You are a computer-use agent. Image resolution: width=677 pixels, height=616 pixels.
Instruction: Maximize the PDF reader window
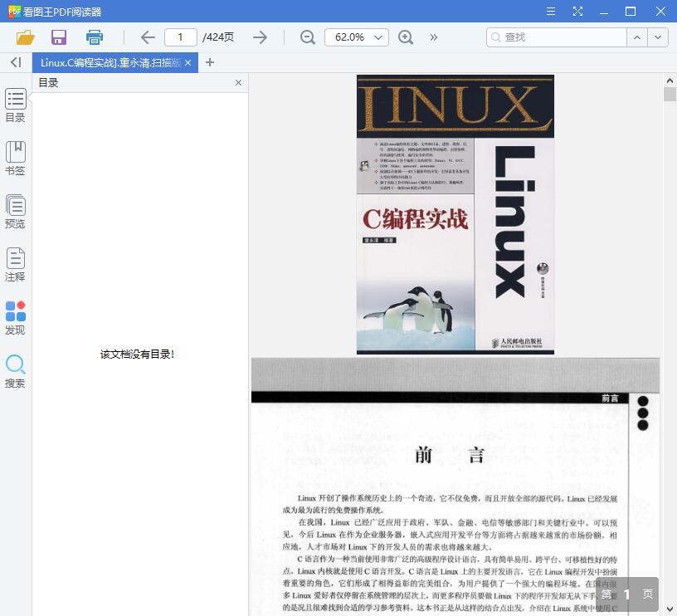click(631, 12)
